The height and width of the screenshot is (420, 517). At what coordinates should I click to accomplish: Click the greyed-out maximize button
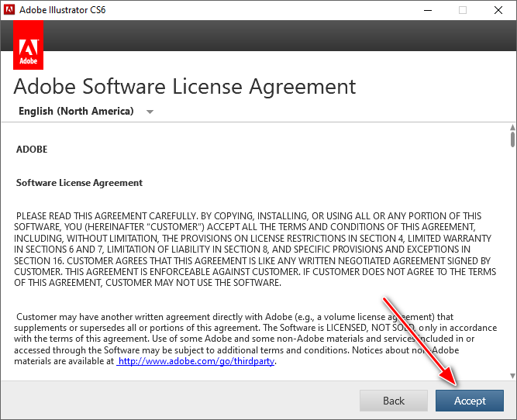click(x=463, y=10)
